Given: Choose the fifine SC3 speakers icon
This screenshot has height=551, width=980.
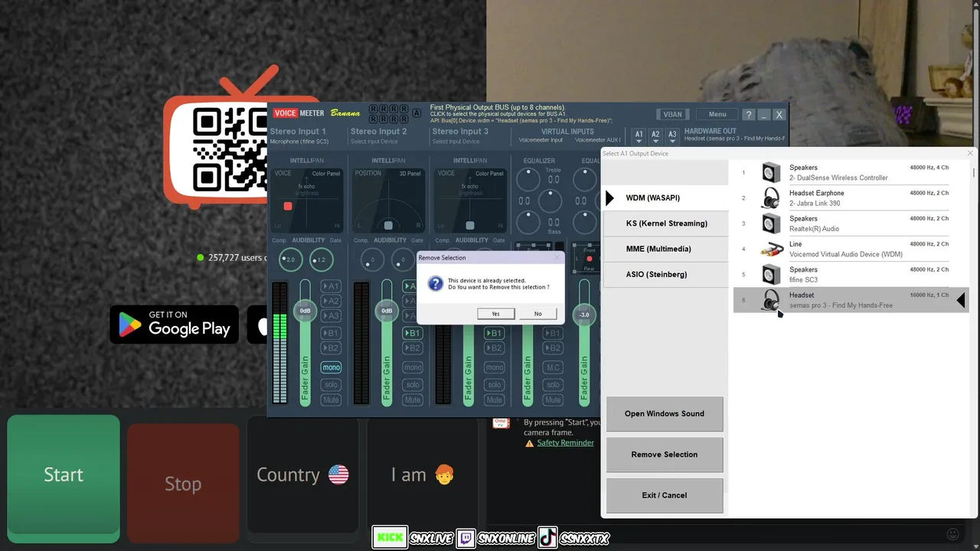Looking at the screenshot, I should (x=771, y=274).
